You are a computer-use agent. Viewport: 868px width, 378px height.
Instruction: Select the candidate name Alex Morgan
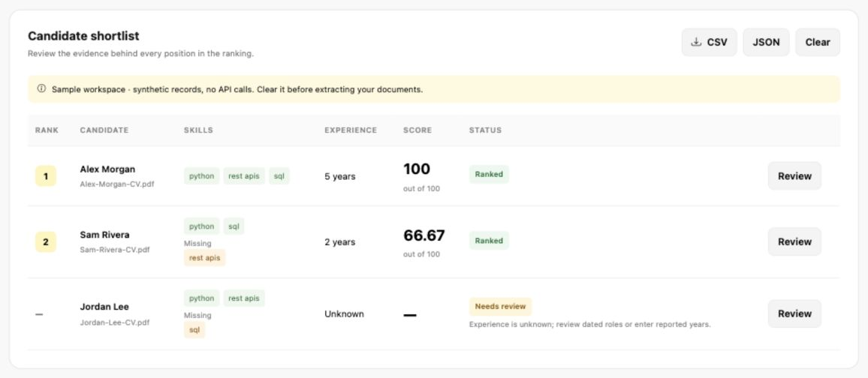(x=107, y=169)
